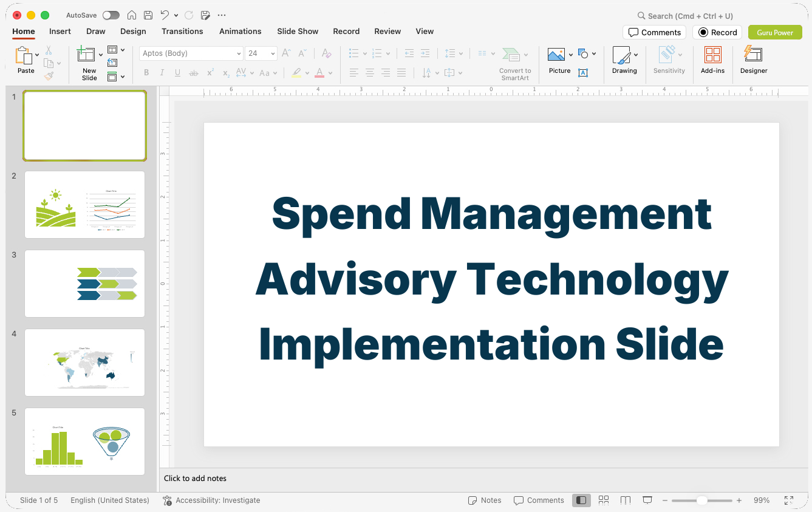
Task: Click the Home icon in title bar
Action: pyautogui.click(x=132, y=15)
